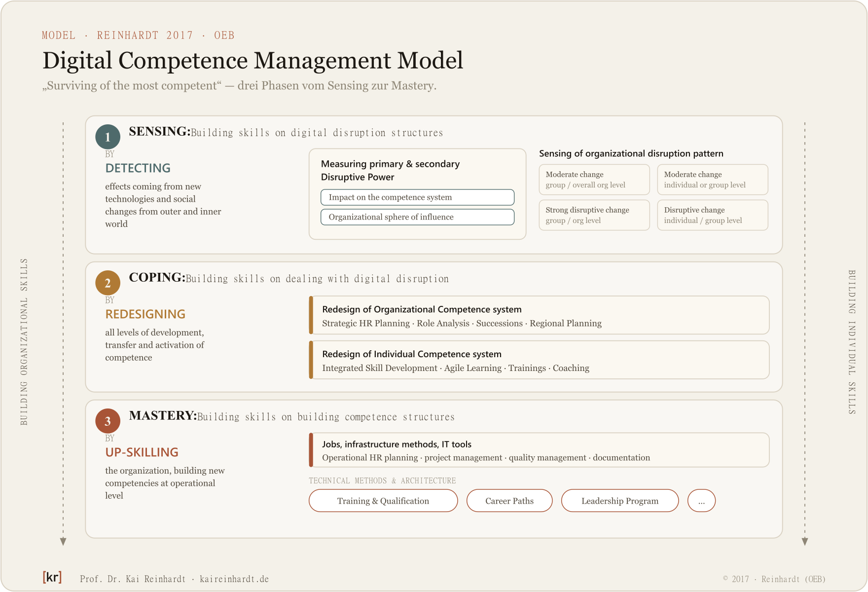868x592 pixels.
Task: Click the number 2 Coping phase circle
Action: (108, 283)
